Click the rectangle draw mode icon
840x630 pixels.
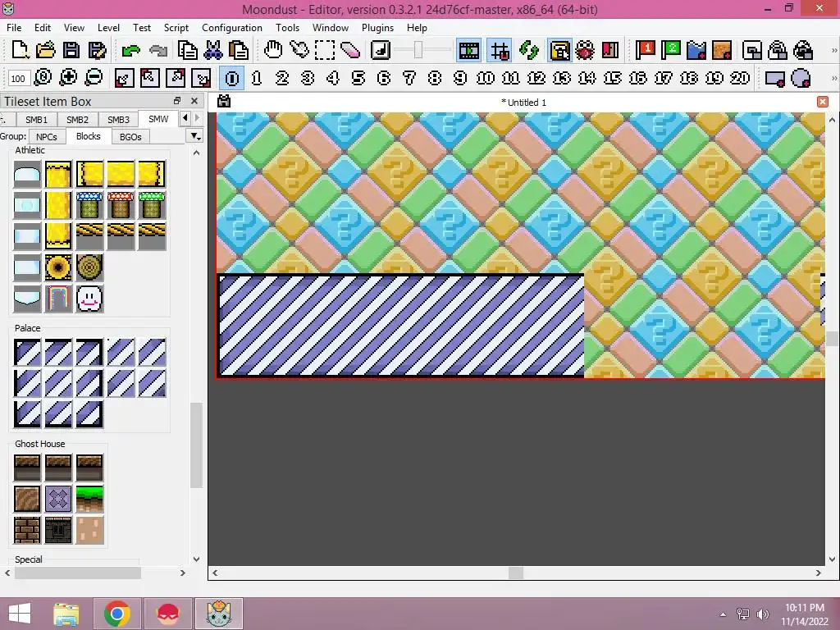pos(774,78)
